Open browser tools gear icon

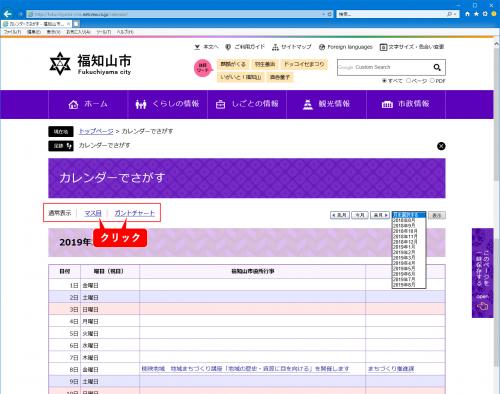(x=485, y=14)
